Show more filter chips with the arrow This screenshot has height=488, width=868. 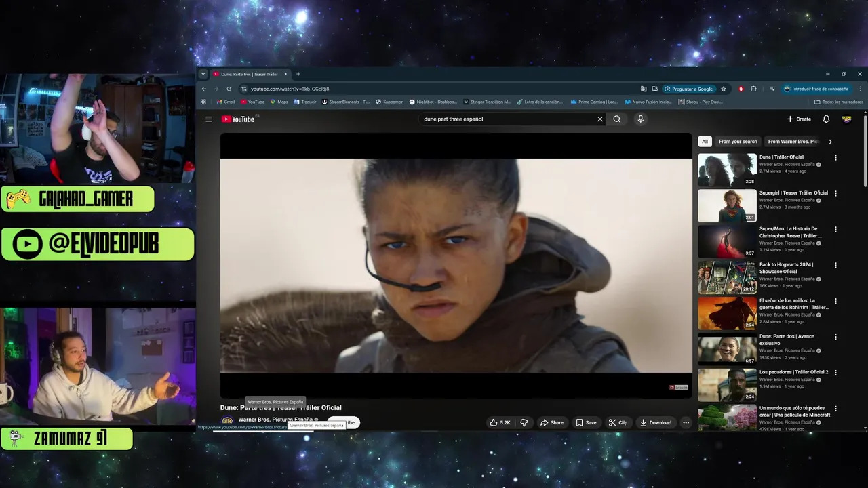point(830,142)
